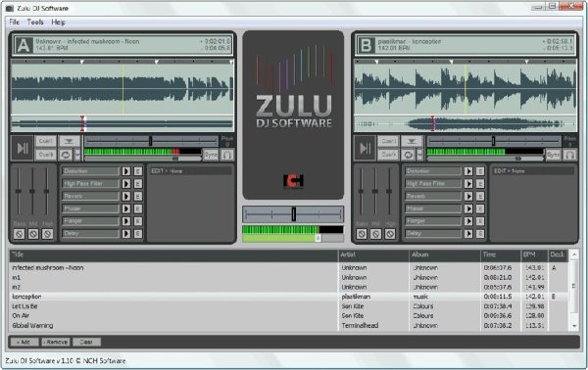
Task: Sort the playlist by the Time column
Action: click(x=501, y=255)
